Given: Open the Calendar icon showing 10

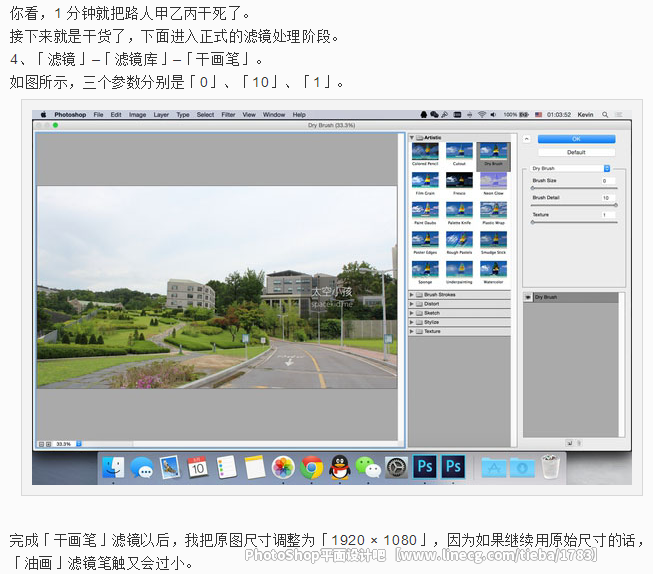Looking at the screenshot, I should click(x=198, y=467).
